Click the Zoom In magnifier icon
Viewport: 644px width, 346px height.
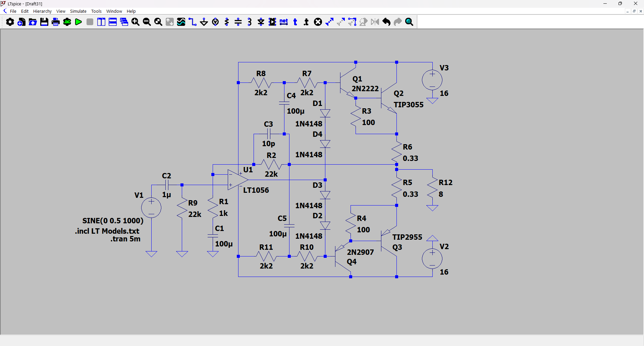[136, 22]
